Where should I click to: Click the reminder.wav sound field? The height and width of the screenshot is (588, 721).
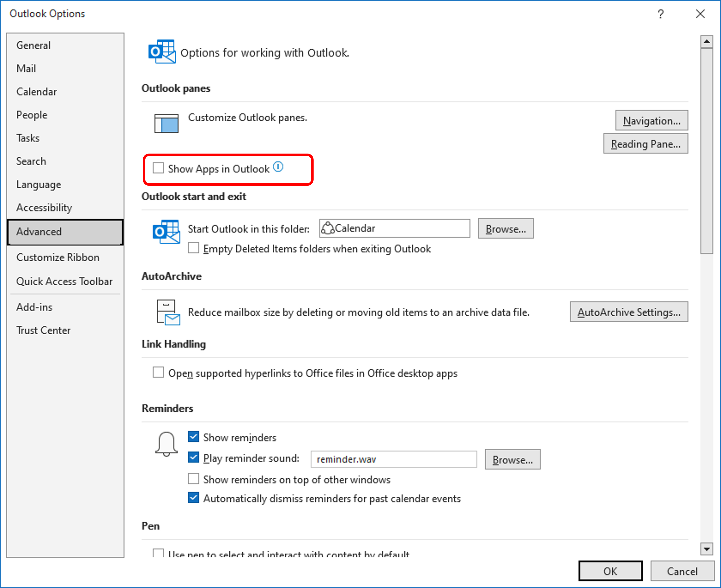click(393, 459)
